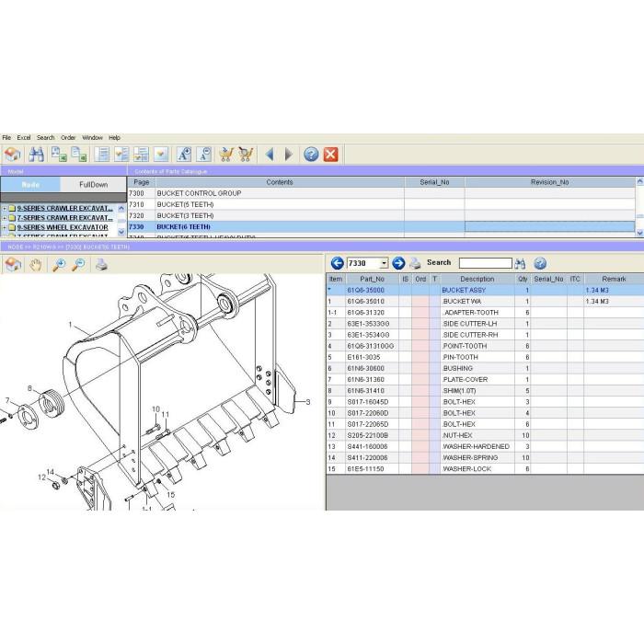The width and height of the screenshot is (644, 644).
Task: Click the three-pane layout icon
Action: tap(141, 155)
